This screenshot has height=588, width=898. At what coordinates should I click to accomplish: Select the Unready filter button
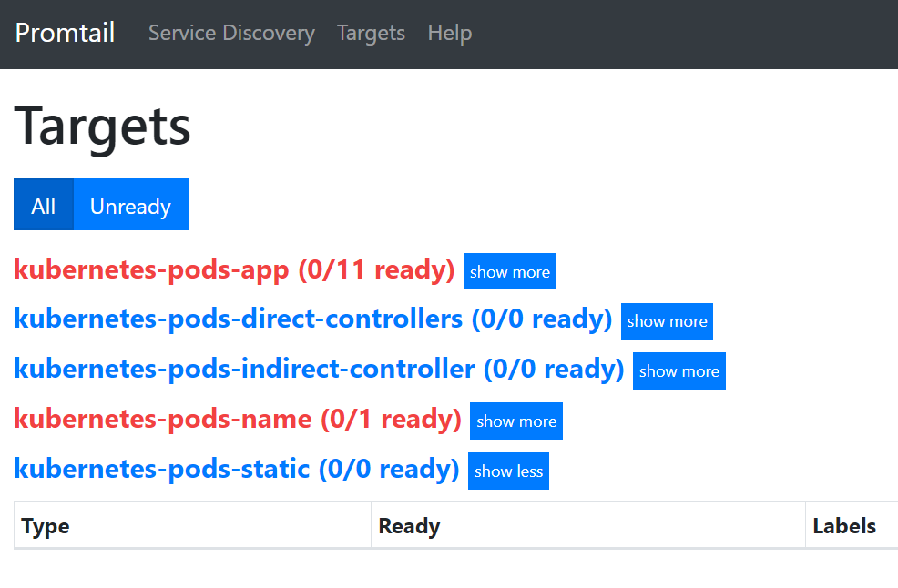130,205
